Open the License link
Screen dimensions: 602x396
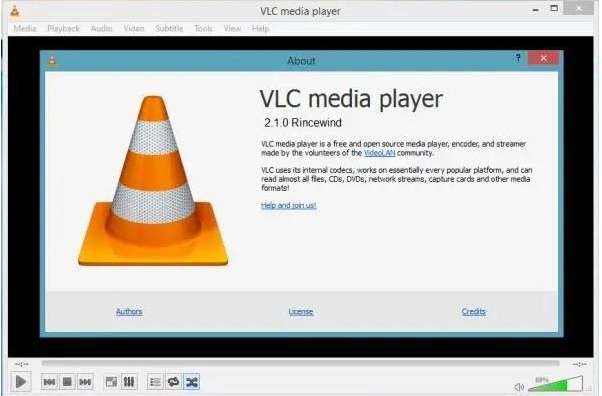[301, 311]
